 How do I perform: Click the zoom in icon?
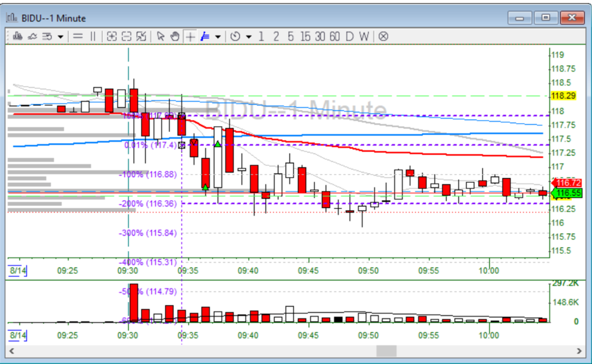111,37
